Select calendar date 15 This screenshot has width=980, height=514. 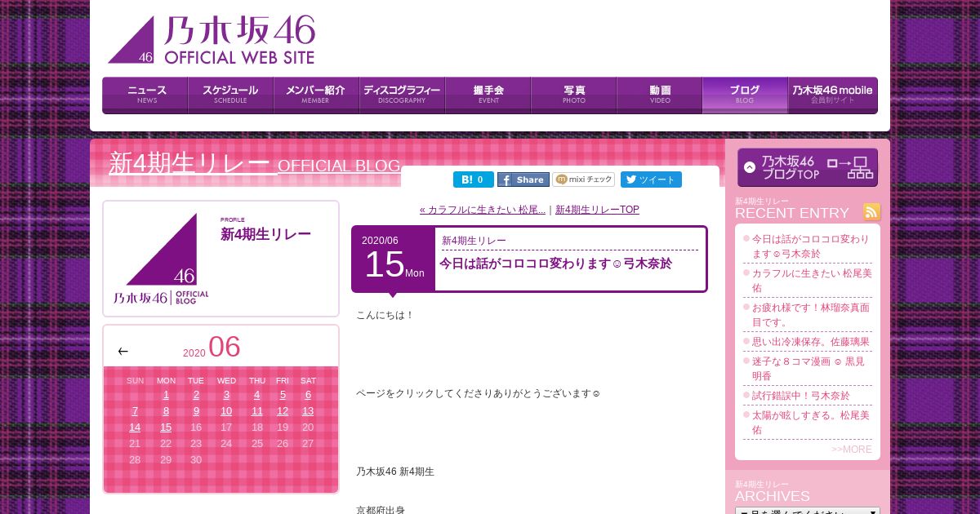(x=166, y=428)
